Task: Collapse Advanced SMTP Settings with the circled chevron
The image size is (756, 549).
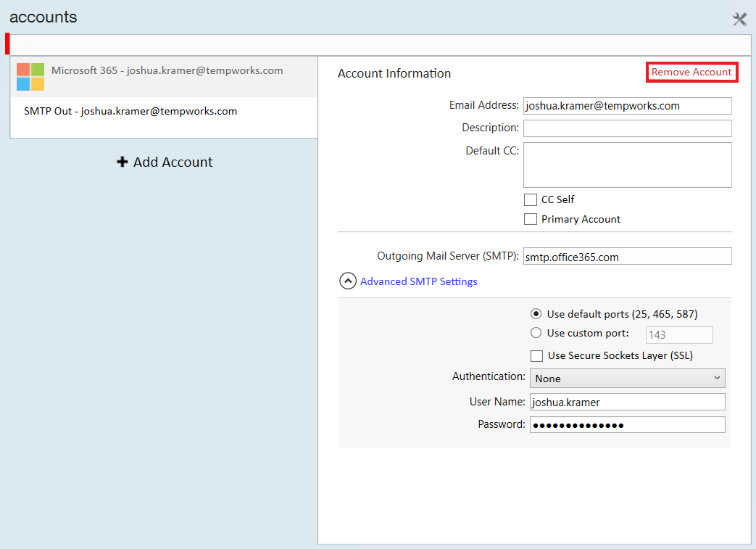Action: pyautogui.click(x=348, y=281)
